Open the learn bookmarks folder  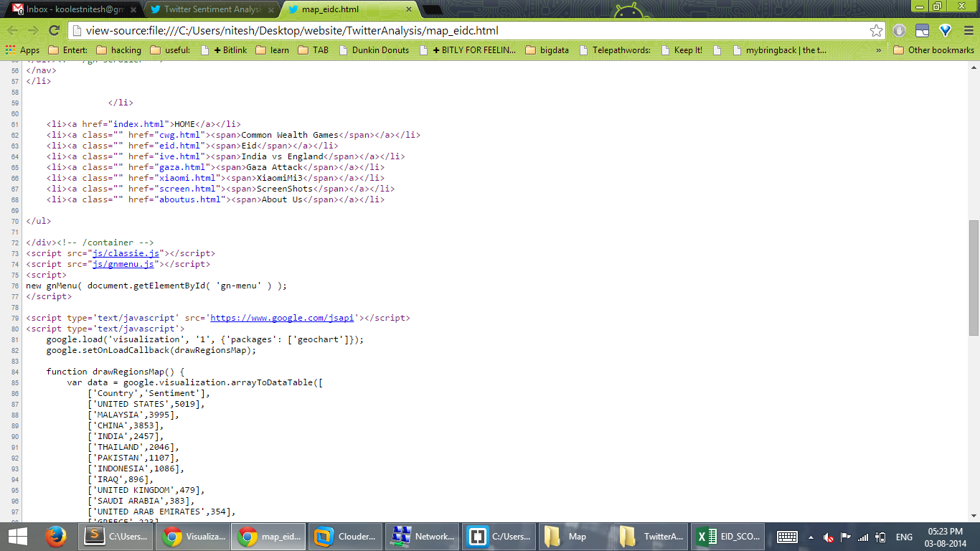click(x=273, y=50)
